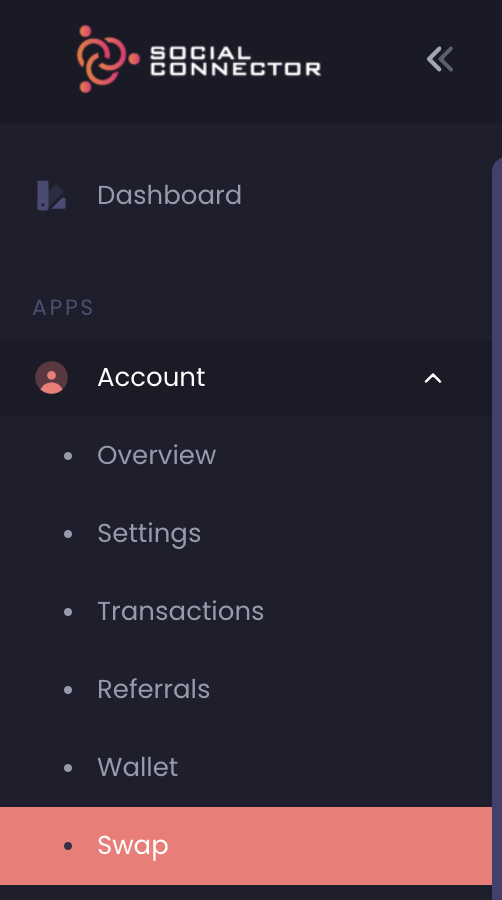This screenshot has height=900, width=502.
Task: Click the Social Connector logo icon
Action: (108, 59)
